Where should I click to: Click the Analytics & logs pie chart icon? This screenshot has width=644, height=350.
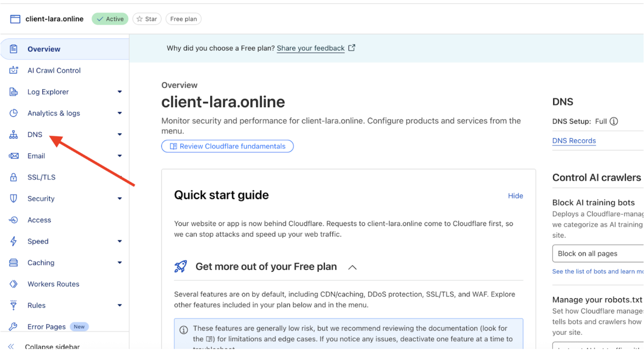pyautogui.click(x=13, y=113)
